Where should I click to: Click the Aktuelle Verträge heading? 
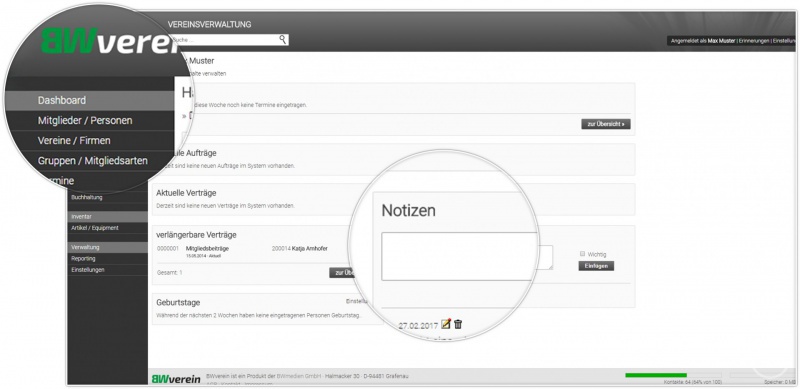(186, 193)
